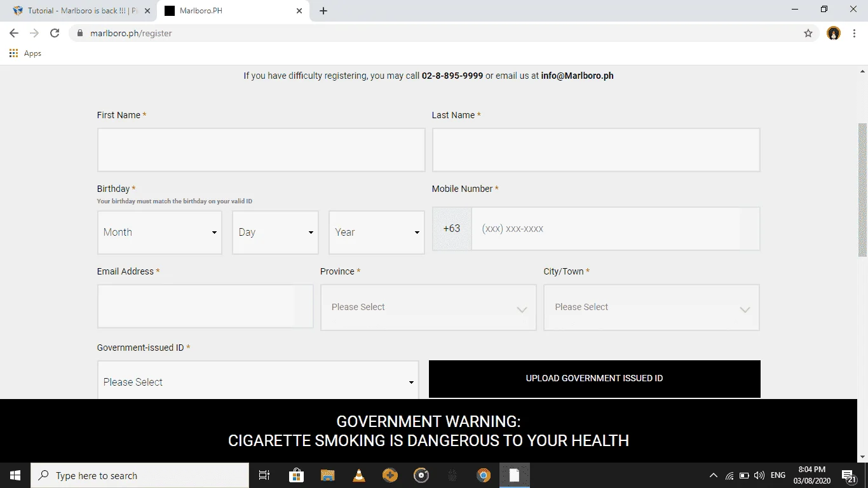Open the notification center with 21 alerts
This screenshot has height=488, width=868.
pyautogui.click(x=850, y=475)
